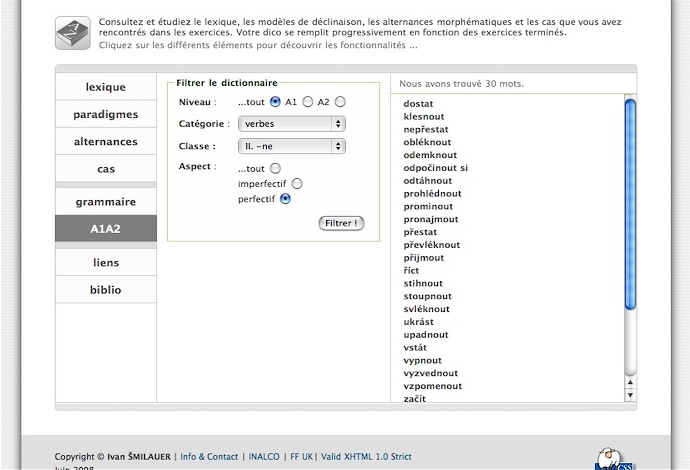Select the word 'převléknout'

click(431, 245)
